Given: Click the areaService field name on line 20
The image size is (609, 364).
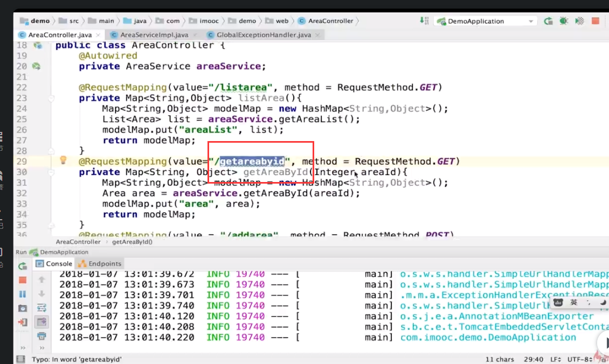Looking at the screenshot, I should (229, 66).
